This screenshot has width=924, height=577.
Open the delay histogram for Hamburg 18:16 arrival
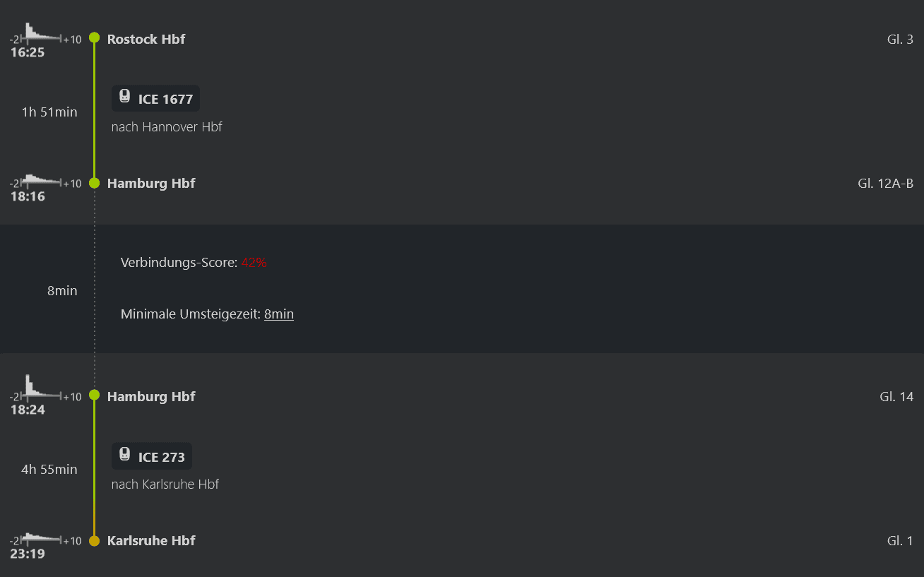45,180
